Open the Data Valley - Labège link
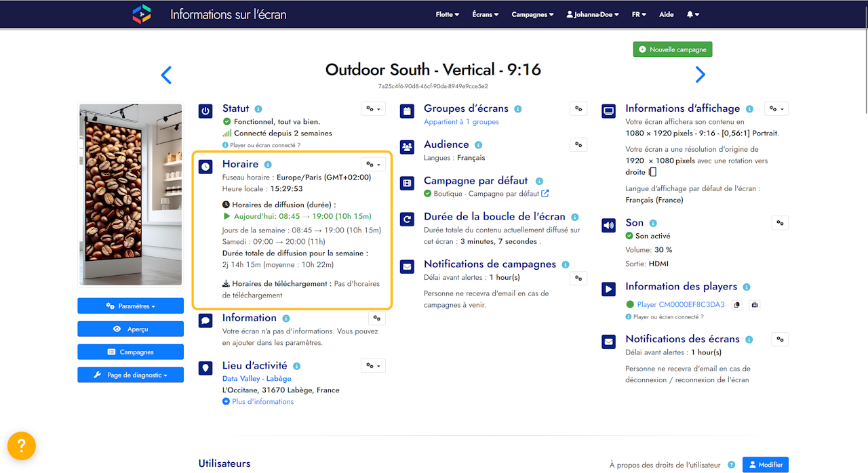Viewport: 868px width, 473px height. click(256, 379)
